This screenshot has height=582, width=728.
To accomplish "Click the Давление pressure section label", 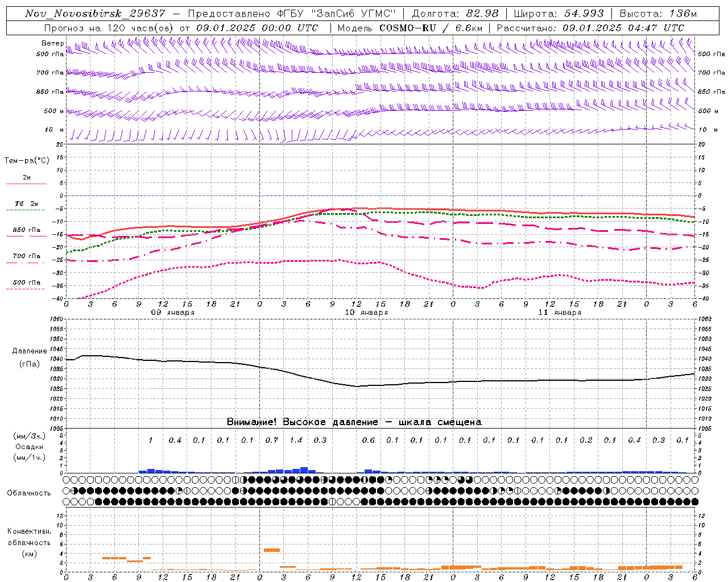I will coord(29,351).
